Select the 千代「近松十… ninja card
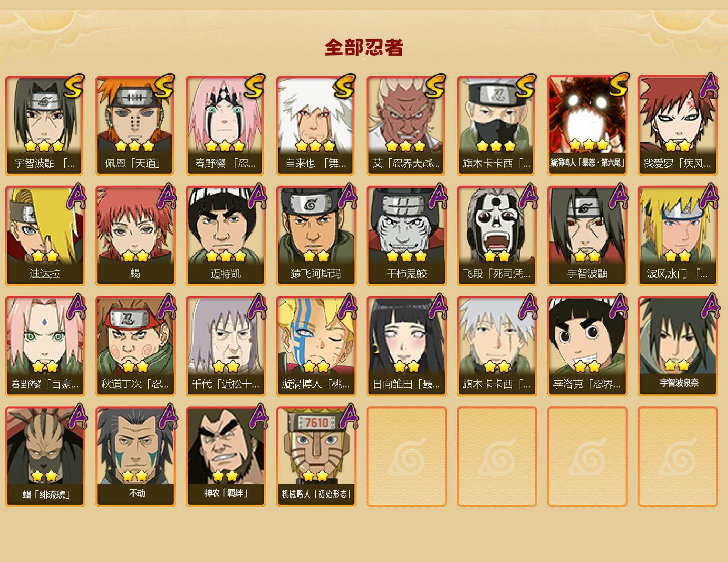Image resolution: width=728 pixels, height=562 pixels. [226, 346]
